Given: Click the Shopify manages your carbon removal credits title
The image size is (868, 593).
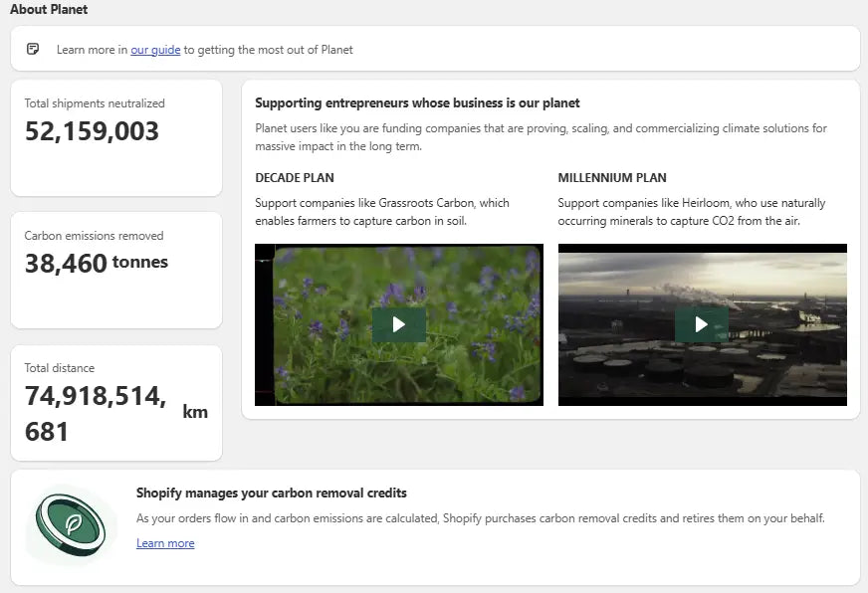Looking at the screenshot, I should coord(271,493).
